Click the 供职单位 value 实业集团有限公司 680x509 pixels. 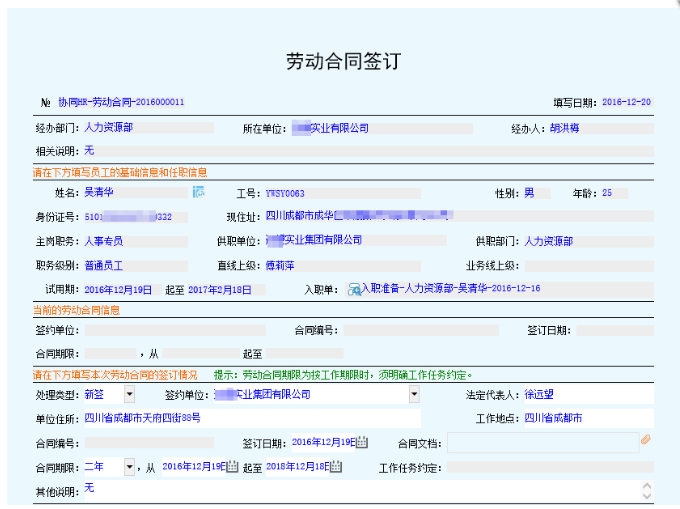click(x=323, y=240)
